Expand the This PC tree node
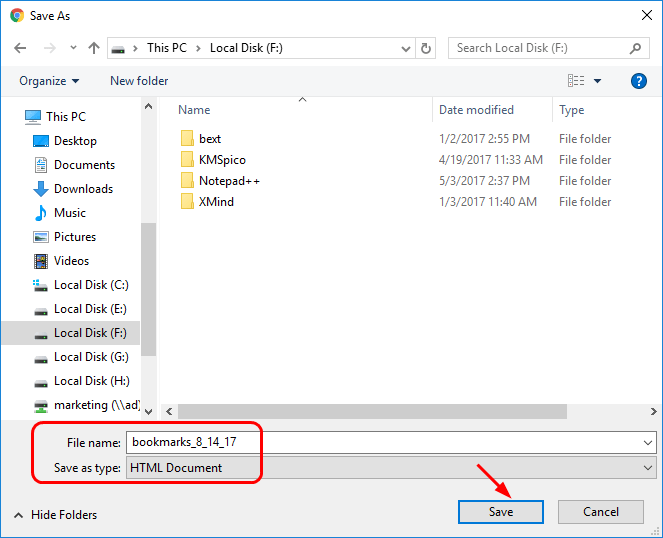Viewport: 663px width, 538px height. [x=13, y=117]
